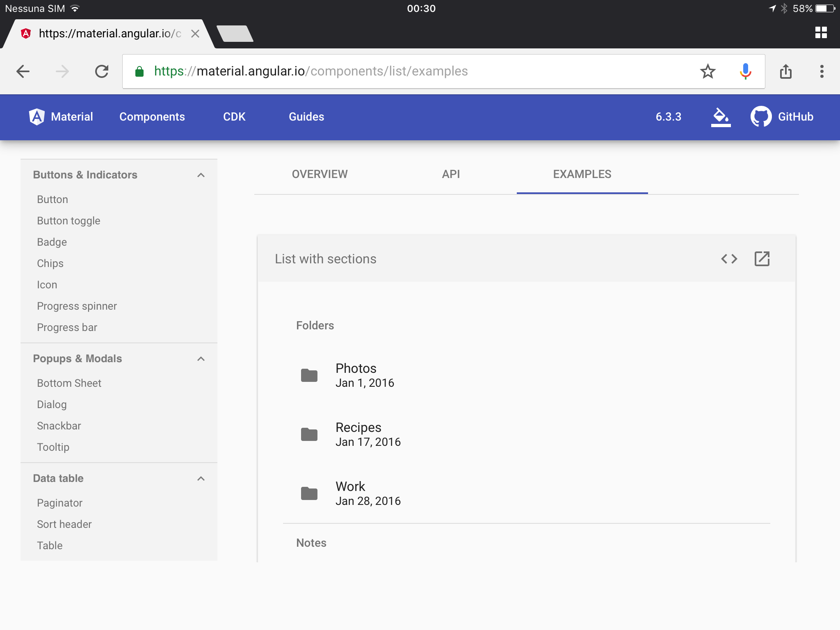Collapse the Buttons & Indicators section
The height and width of the screenshot is (630, 840).
[x=201, y=175]
